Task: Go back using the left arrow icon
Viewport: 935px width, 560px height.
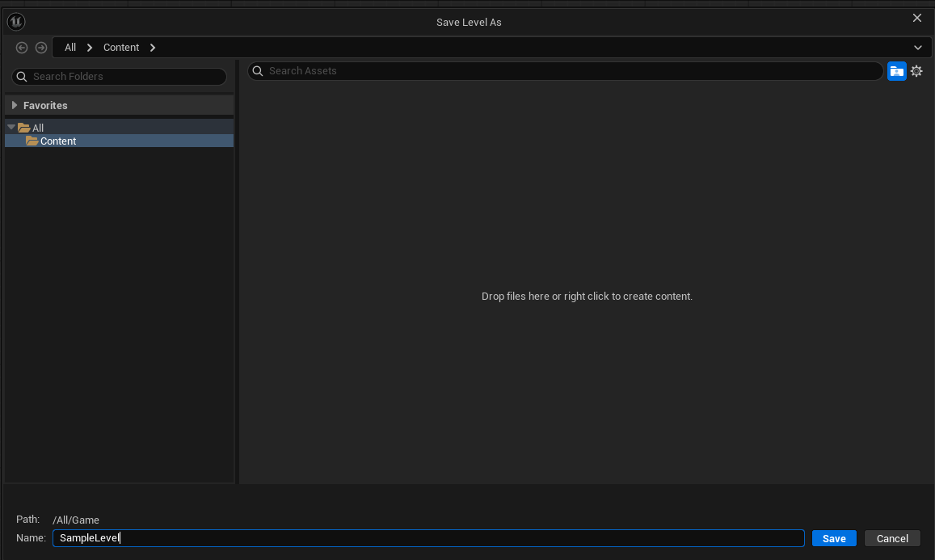Action: (x=22, y=48)
